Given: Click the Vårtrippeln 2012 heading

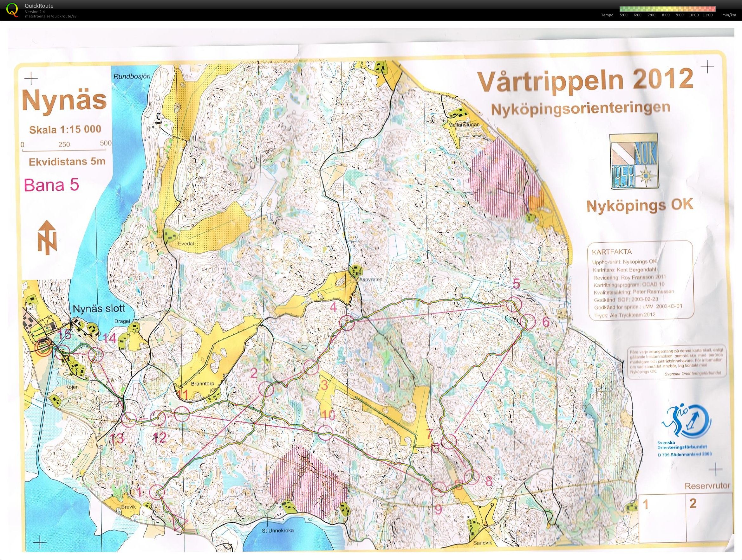Looking at the screenshot, I should [585, 80].
